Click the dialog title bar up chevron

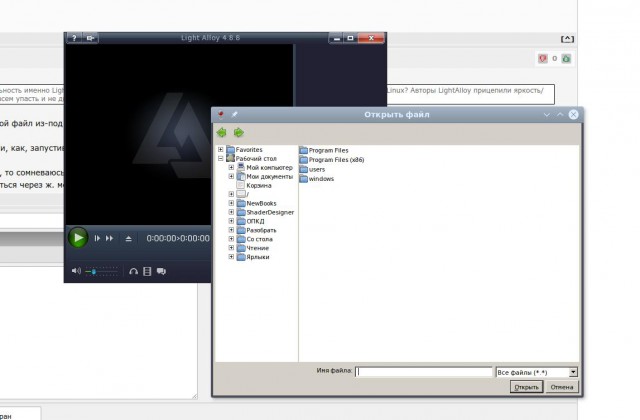(x=560, y=115)
